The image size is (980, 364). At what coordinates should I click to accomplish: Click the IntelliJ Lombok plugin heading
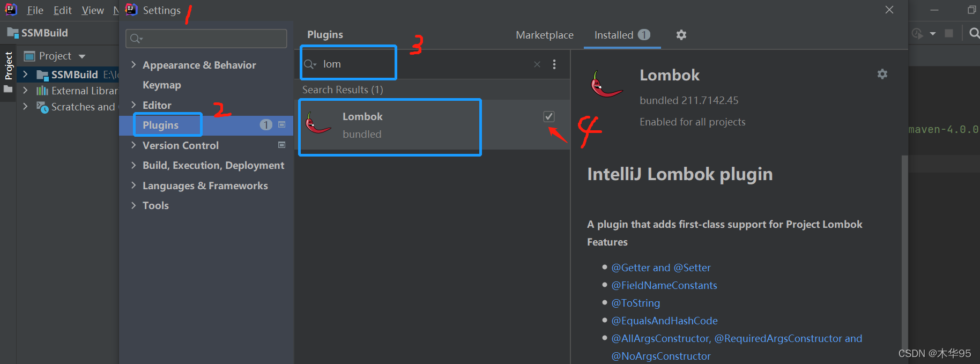coord(680,174)
